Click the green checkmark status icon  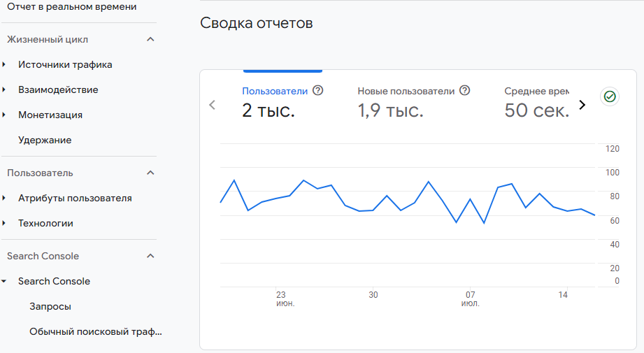coord(610,96)
